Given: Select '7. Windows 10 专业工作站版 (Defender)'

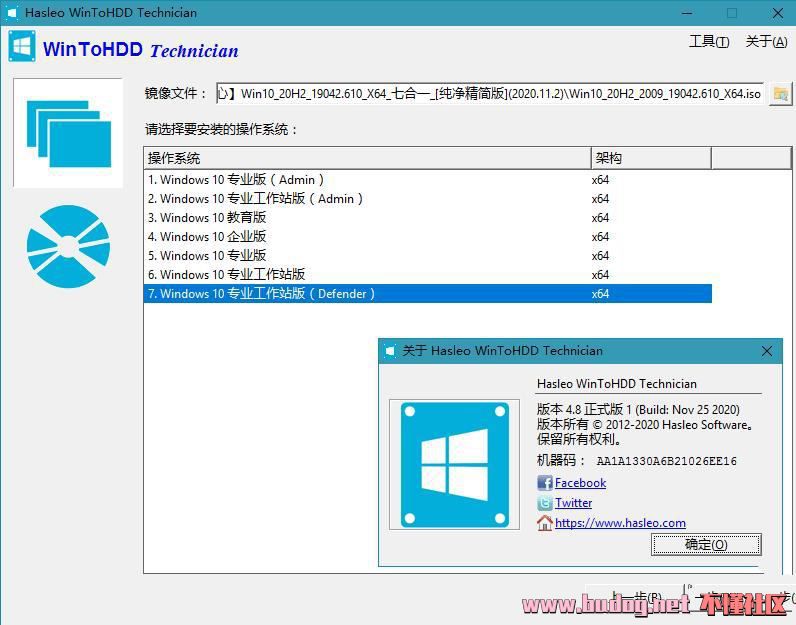Looking at the screenshot, I should [x=427, y=293].
